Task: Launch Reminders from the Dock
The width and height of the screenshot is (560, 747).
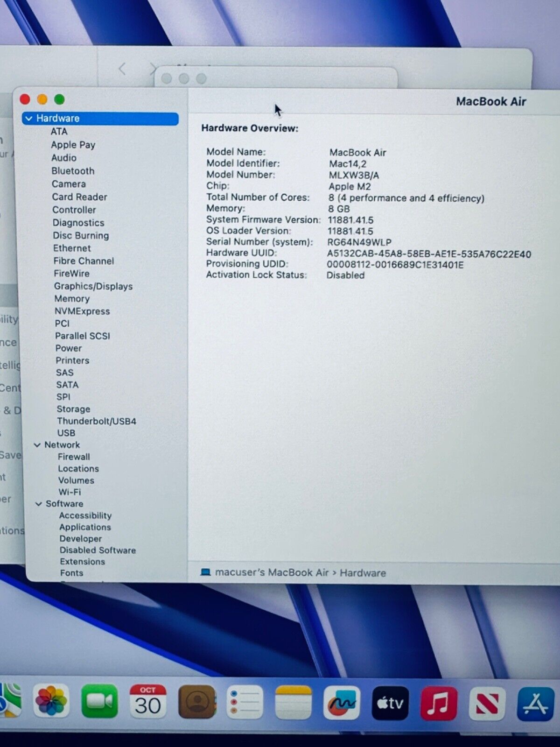Action: tap(245, 702)
